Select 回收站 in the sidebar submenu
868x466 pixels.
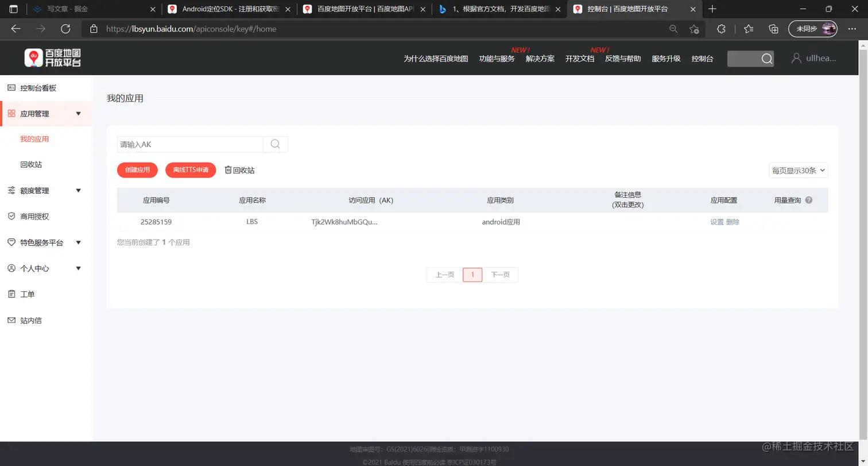coord(31,164)
